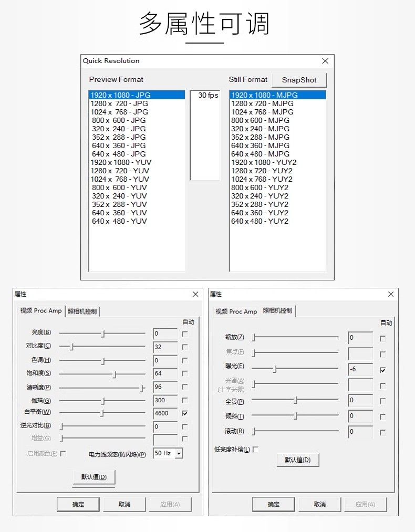The height and width of the screenshot is (532, 415).
Task: Close the Quick Resolution dialog
Action: coord(325,61)
